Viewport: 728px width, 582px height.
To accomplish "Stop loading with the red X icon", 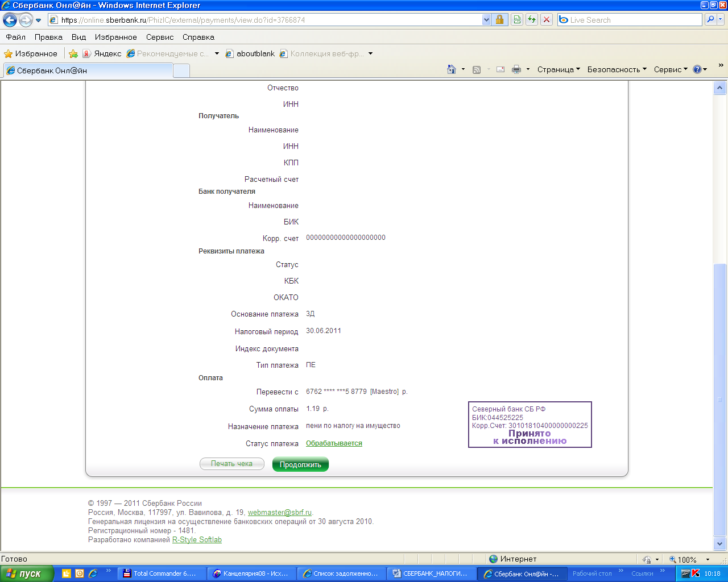I will (x=546, y=20).
